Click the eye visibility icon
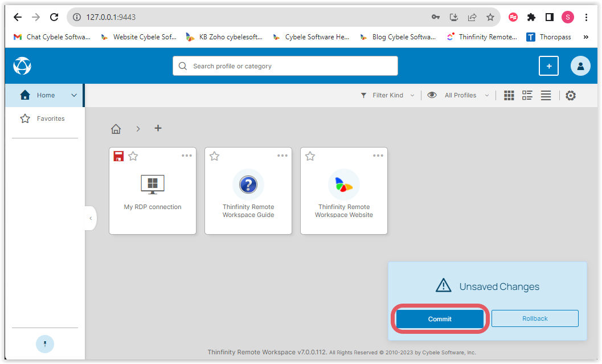602x364 pixels. pos(432,95)
